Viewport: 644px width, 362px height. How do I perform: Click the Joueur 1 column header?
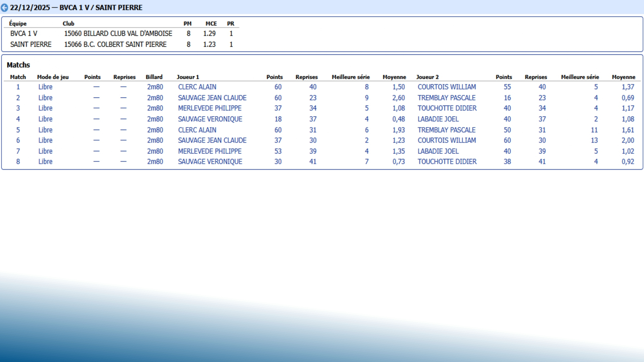click(188, 77)
